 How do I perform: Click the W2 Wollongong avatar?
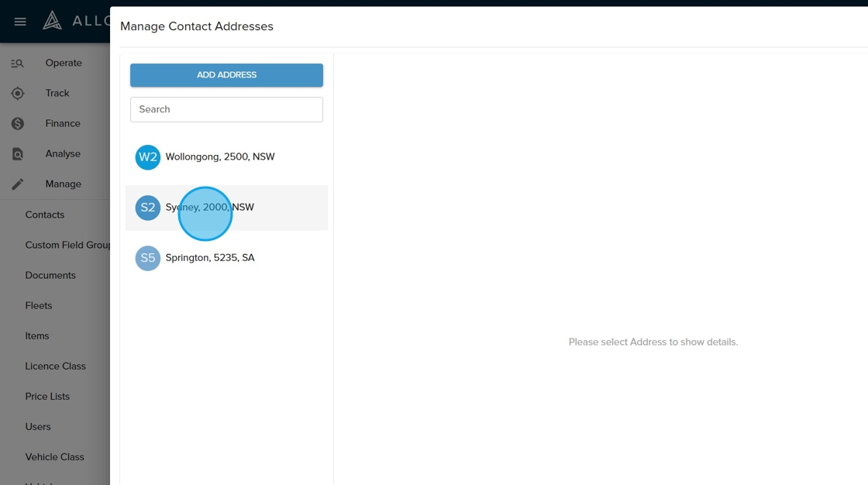pos(148,157)
